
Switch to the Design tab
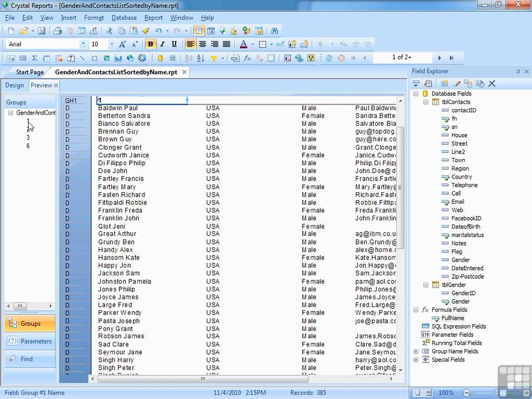[14, 85]
